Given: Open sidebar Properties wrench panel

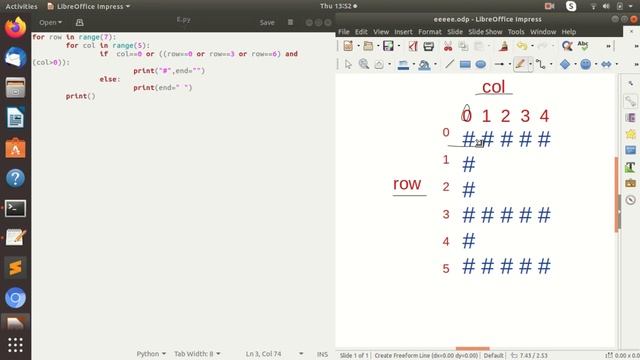Looking at the screenshot, I should (x=631, y=100).
